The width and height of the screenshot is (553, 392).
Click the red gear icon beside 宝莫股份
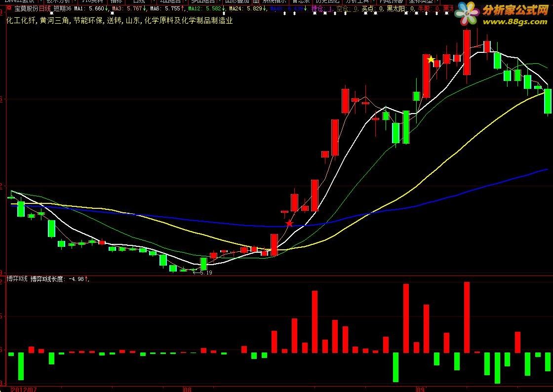pyautogui.click(x=9, y=8)
